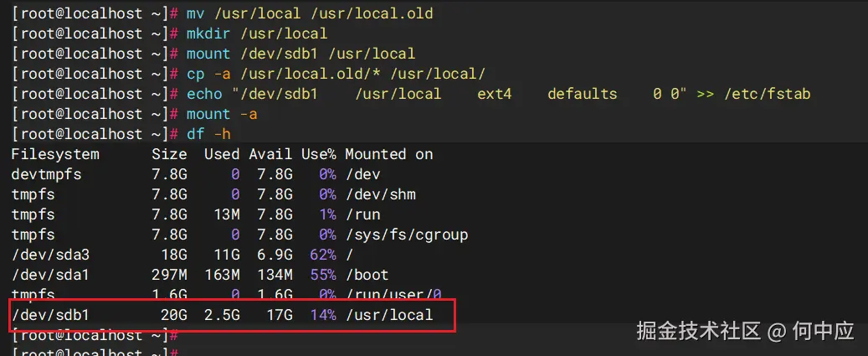868x356 pixels.
Task: Click the '/dev/sda3' filesystem entry
Action: (50, 255)
